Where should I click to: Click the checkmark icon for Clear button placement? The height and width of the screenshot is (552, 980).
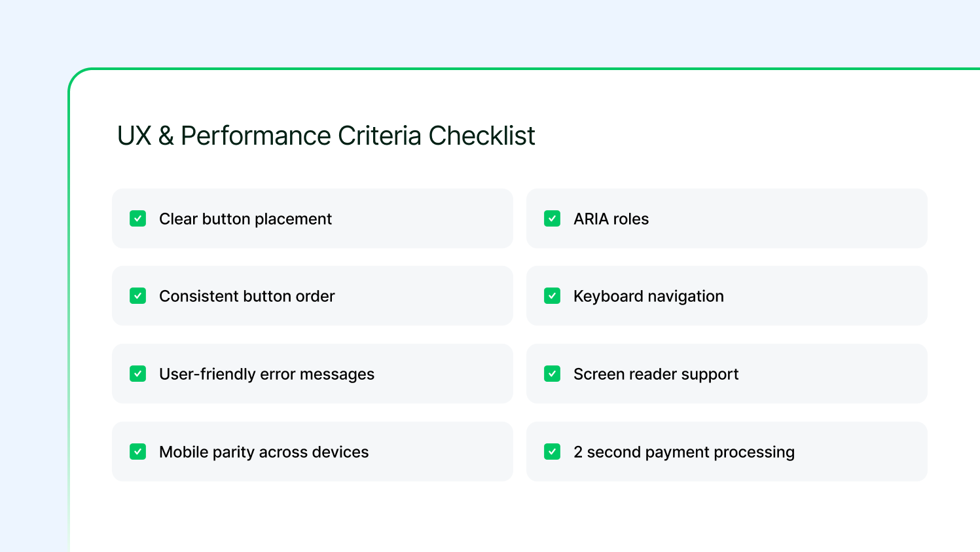[138, 219]
